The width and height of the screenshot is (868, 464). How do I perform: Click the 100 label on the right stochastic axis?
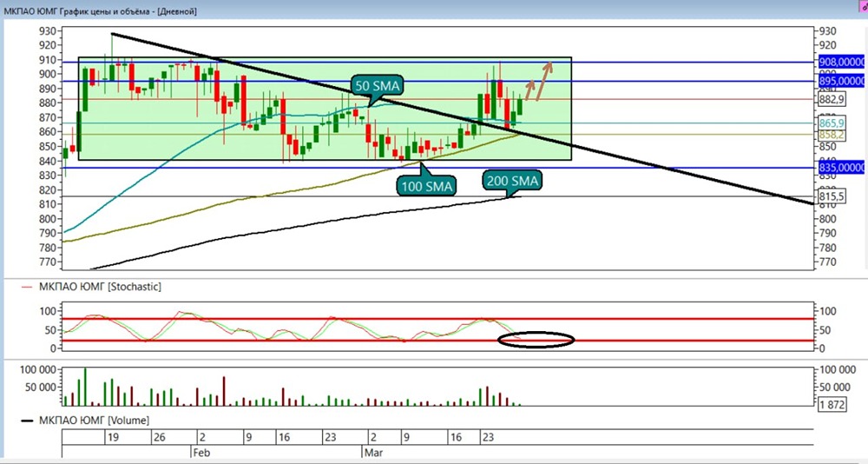[x=828, y=311]
